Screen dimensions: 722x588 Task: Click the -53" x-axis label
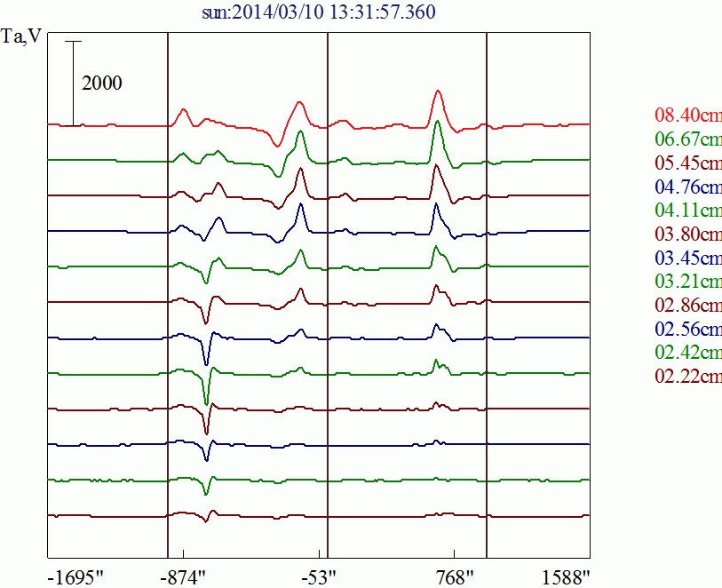coord(319,577)
